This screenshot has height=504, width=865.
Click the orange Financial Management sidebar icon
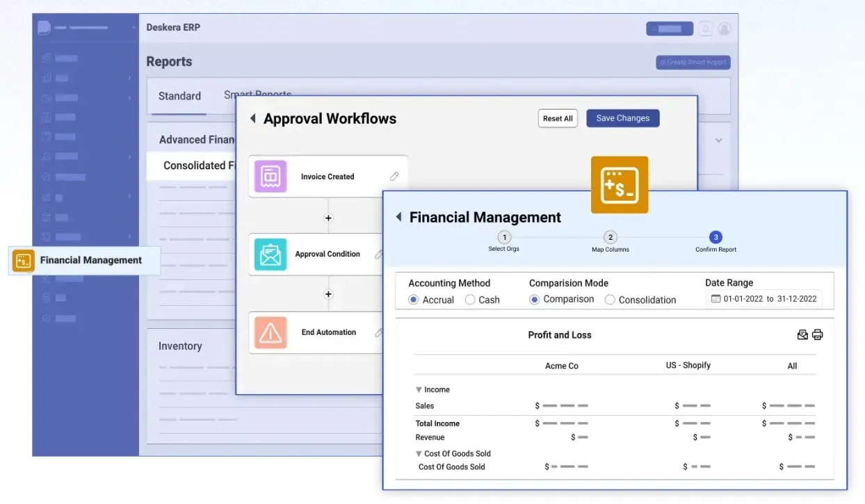pyautogui.click(x=24, y=261)
